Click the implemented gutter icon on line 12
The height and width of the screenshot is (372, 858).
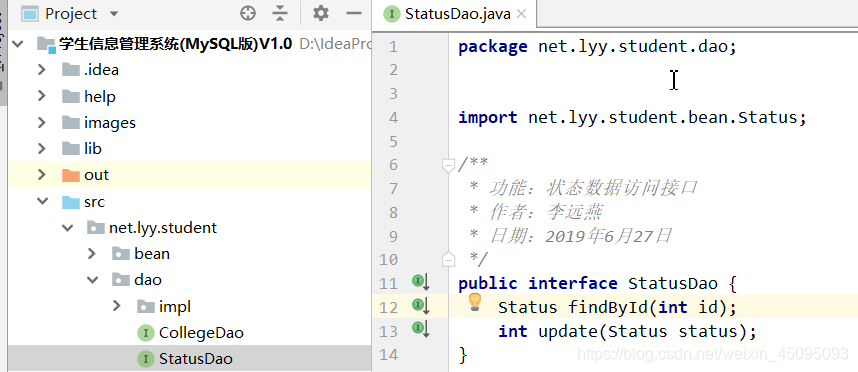[x=420, y=305]
